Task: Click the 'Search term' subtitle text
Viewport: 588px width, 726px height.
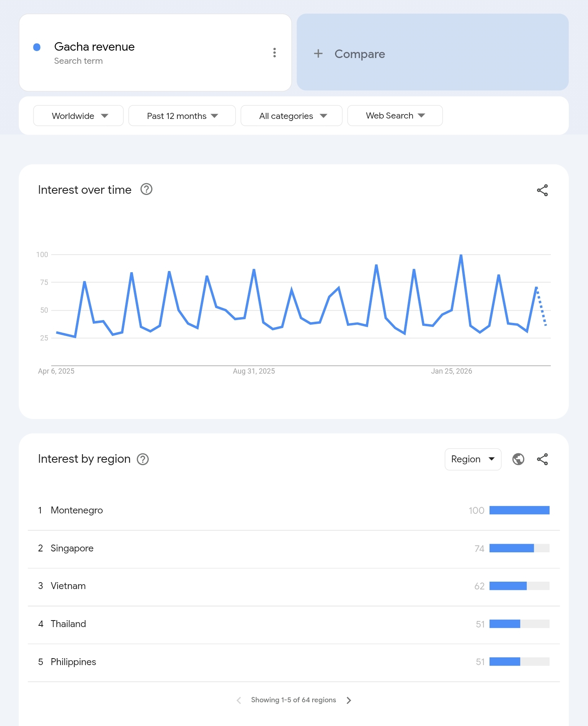Action: 78,61
